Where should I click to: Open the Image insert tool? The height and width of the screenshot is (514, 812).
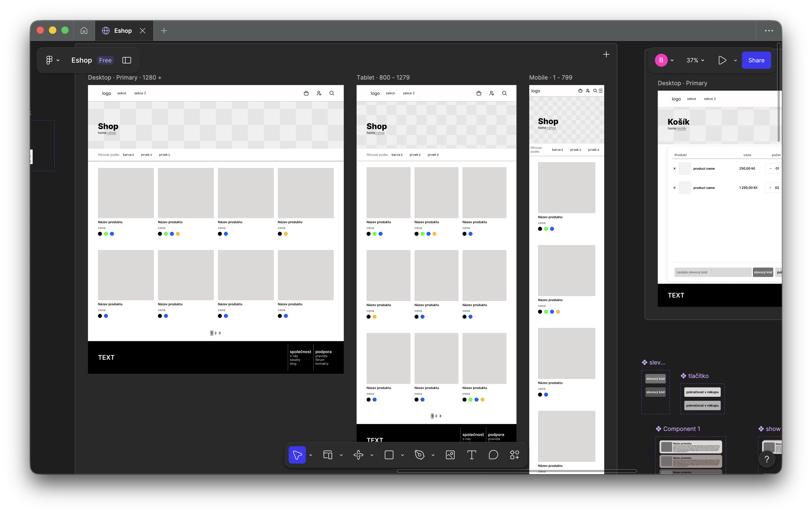(x=450, y=455)
